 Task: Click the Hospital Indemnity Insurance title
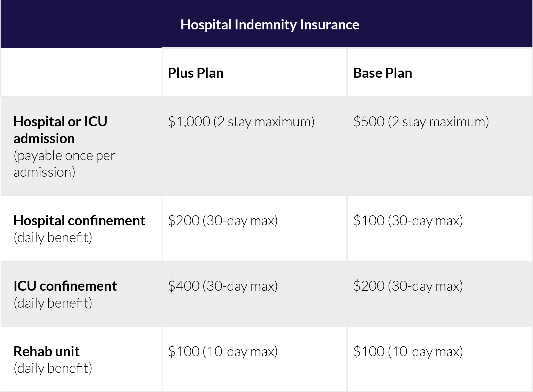pos(270,25)
